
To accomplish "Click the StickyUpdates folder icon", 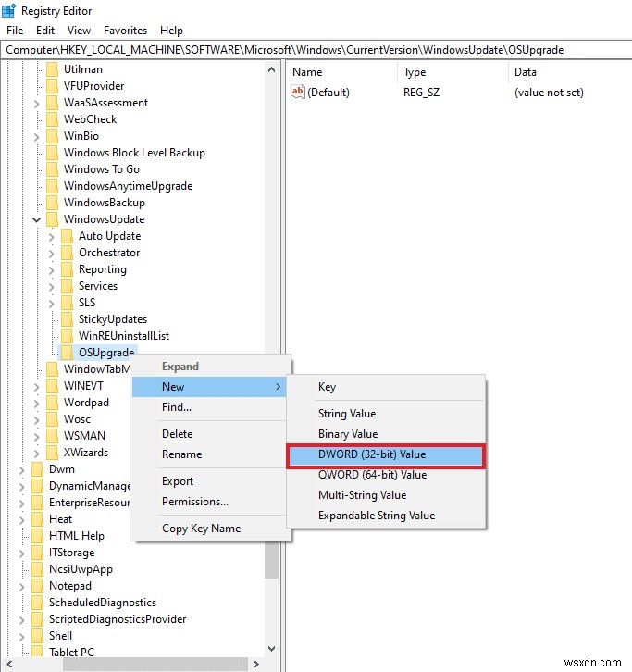I will (x=67, y=319).
